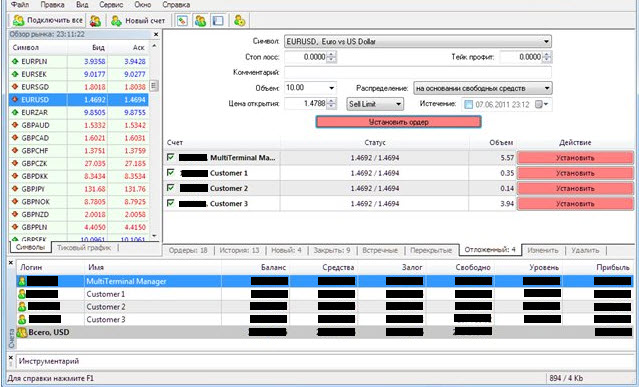
Task: Switch to the История: 13 tab
Action: point(239,250)
